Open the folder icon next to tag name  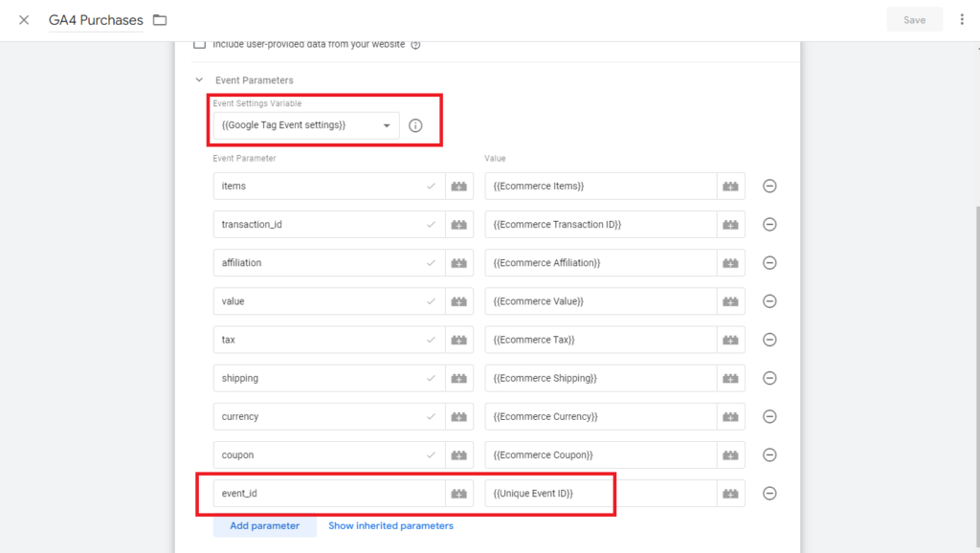(x=160, y=20)
